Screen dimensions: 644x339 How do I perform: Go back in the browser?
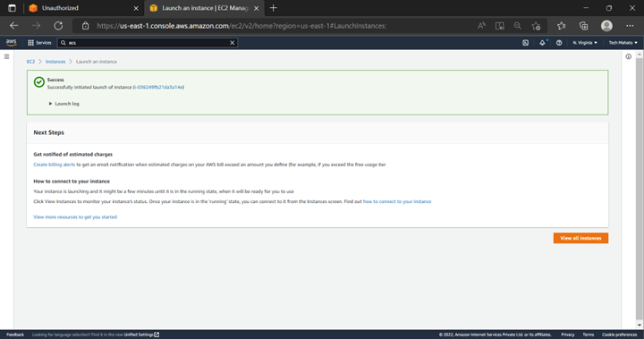(14, 26)
